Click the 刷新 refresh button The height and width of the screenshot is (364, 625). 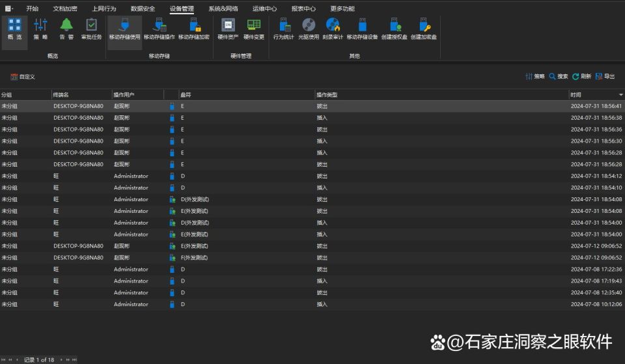coord(582,76)
